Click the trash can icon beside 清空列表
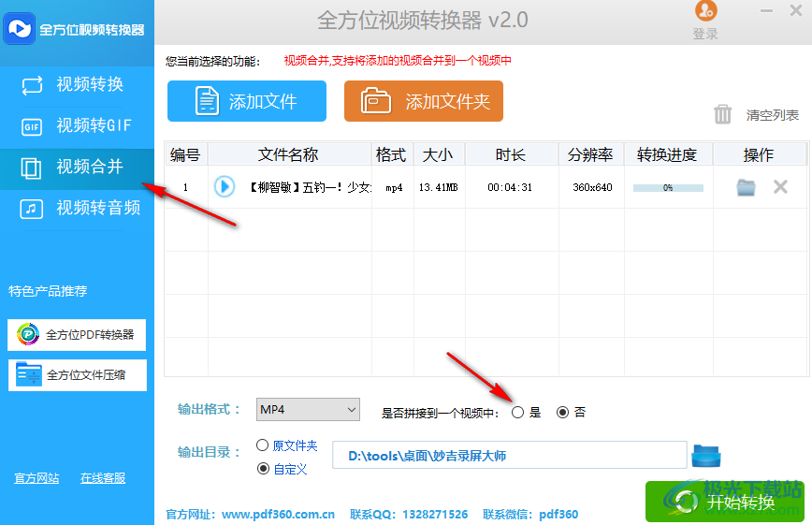Screen dimensions: 812x525 click(x=723, y=114)
